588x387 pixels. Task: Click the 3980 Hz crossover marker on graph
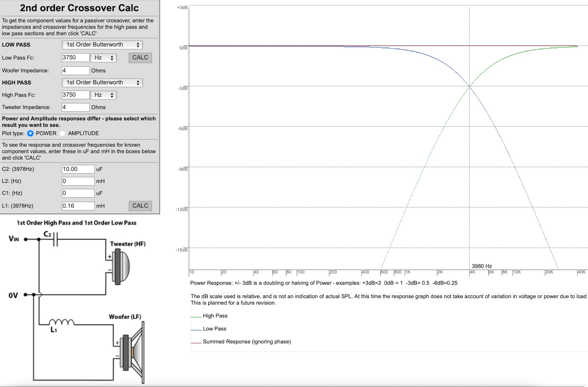click(482, 266)
